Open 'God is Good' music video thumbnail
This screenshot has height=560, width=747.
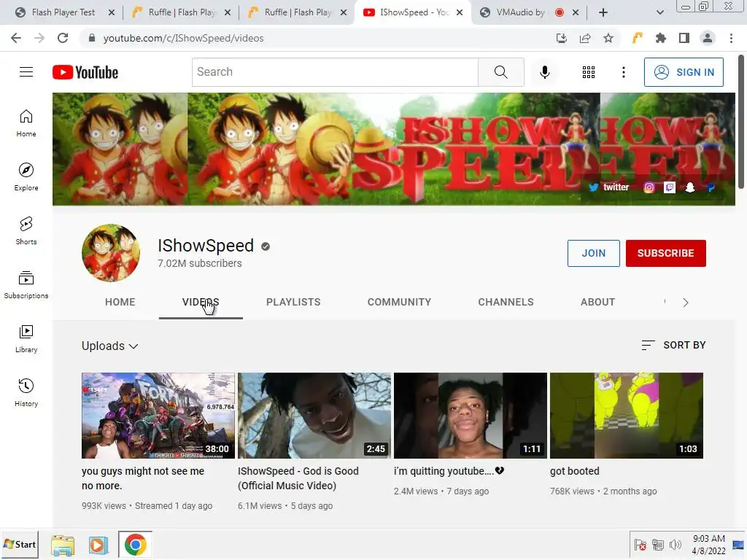[314, 416]
